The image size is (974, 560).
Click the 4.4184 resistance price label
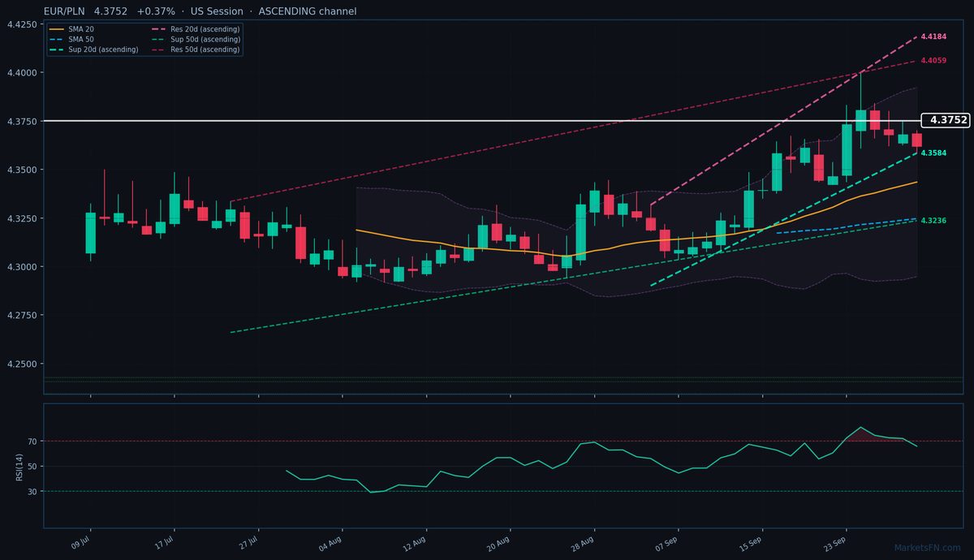933,37
